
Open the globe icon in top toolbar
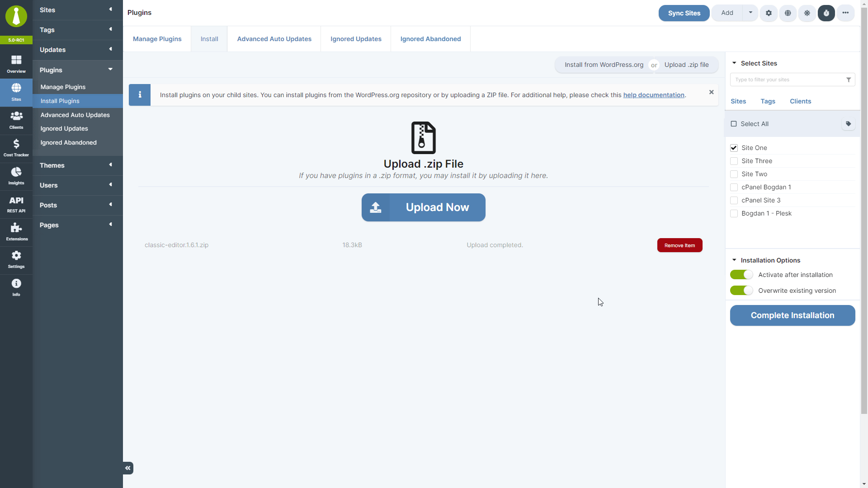(x=788, y=13)
